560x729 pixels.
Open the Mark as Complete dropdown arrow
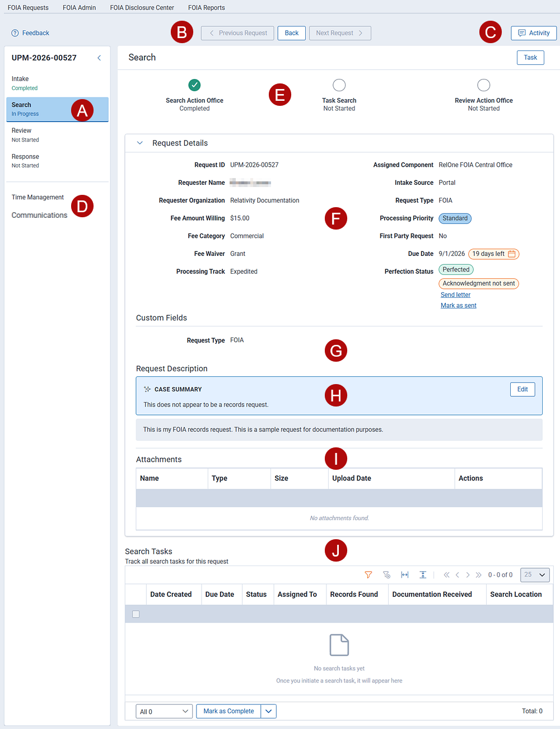pyautogui.click(x=269, y=712)
